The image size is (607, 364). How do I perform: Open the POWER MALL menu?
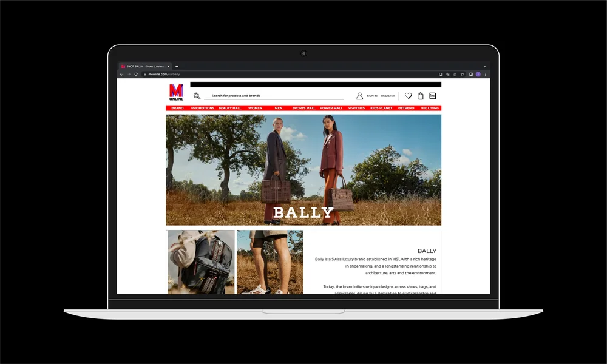pos(331,108)
